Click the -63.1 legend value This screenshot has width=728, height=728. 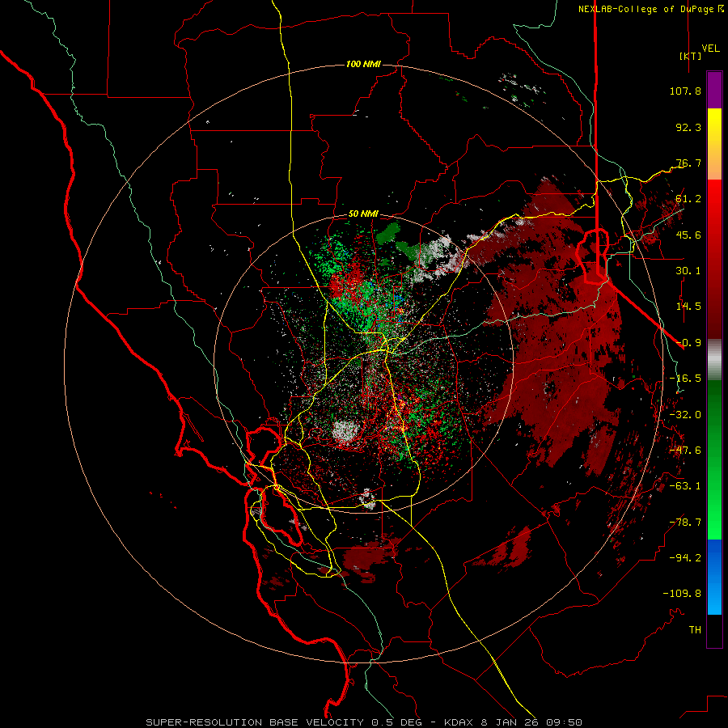(685, 486)
